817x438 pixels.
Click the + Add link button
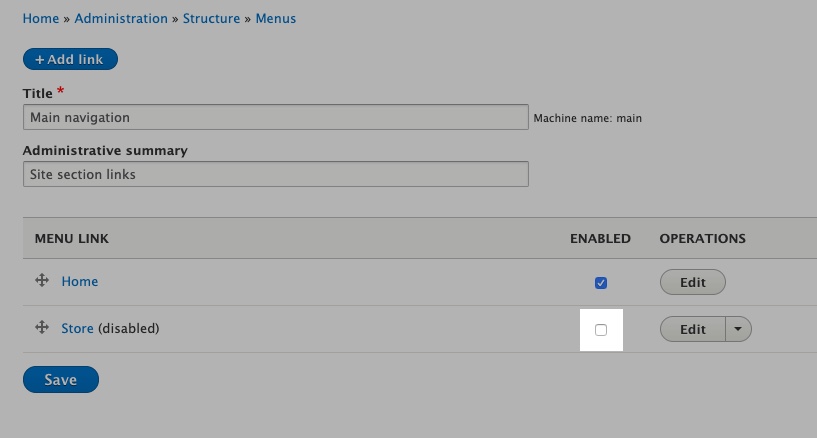click(x=70, y=59)
